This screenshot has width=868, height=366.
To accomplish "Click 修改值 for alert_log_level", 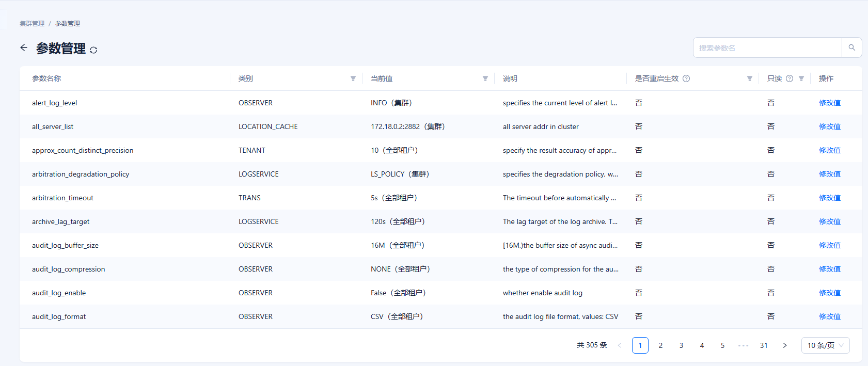I will (x=829, y=103).
